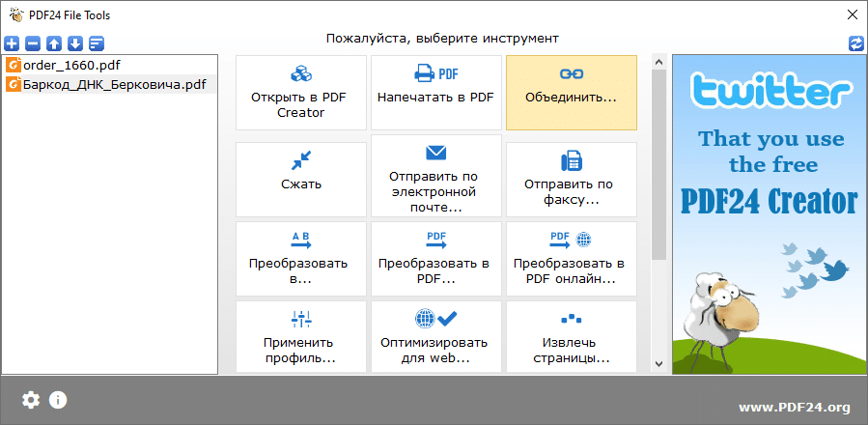Open Отправить по электронной почте tool
The width and height of the screenshot is (868, 425).
(x=435, y=179)
